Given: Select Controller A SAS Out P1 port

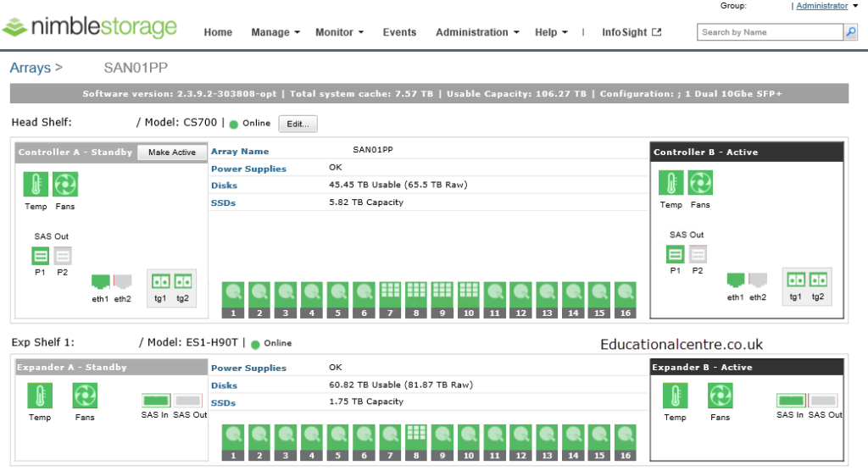Looking at the screenshot, I should [x=40, y=257].
